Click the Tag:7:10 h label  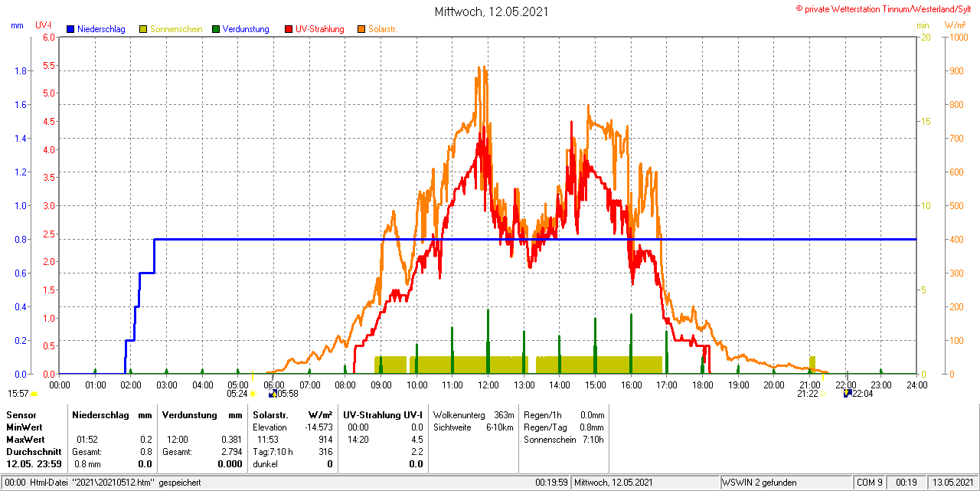click(x=273, y=452)
